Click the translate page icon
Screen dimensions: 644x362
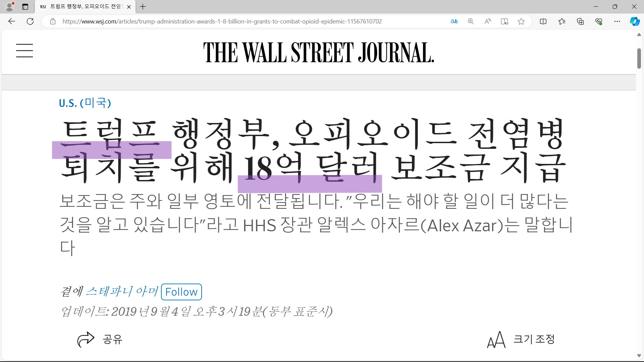(454, 21)
